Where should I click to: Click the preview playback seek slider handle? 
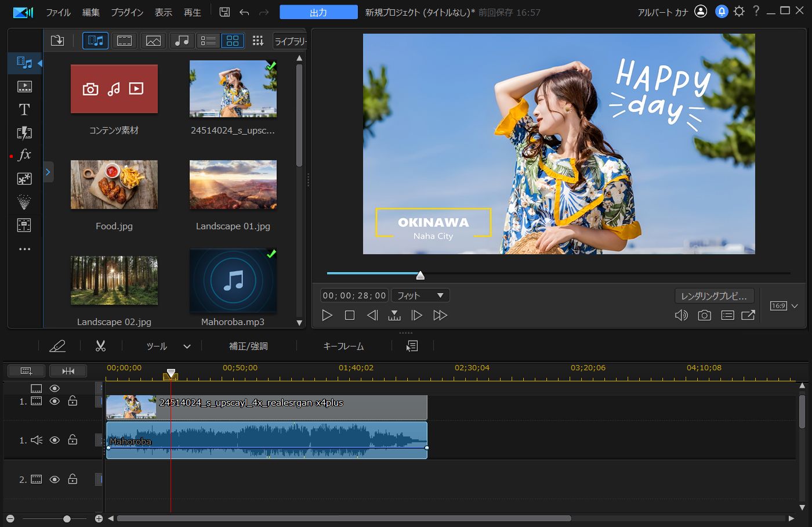click(420, 275)
